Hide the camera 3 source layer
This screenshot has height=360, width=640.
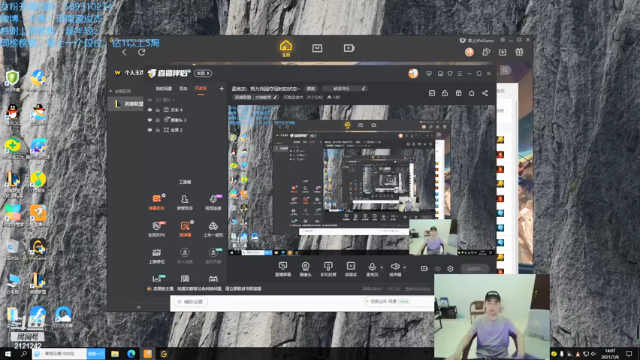tap(150, 120)
